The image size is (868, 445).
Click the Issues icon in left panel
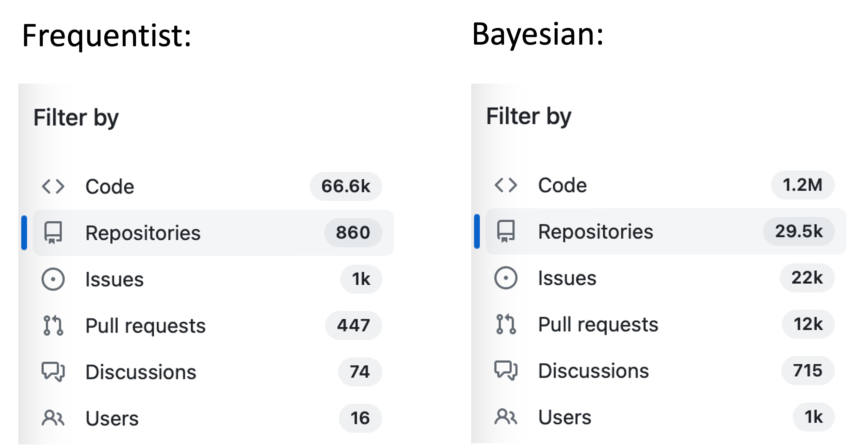click(53, 279)
